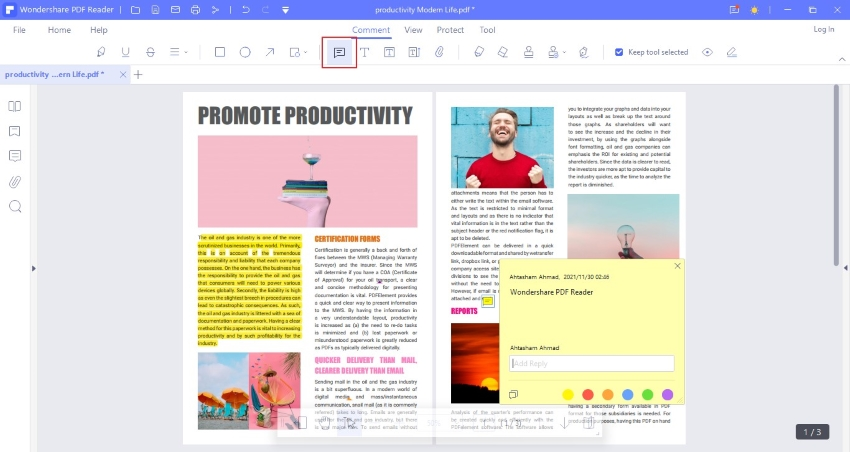Select the Oval shape tool
Image resolution: width=850 pixels, height=452 pixels.
click(245, 52)
